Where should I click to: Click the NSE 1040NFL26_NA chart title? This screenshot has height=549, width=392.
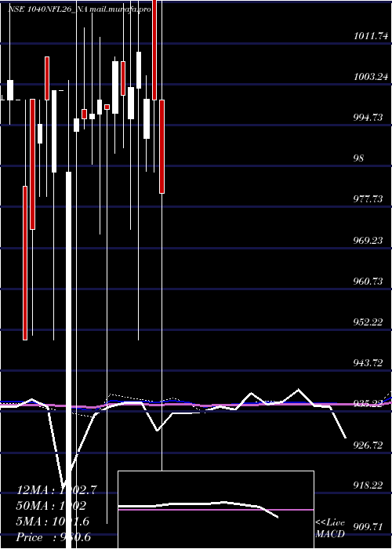80,9
